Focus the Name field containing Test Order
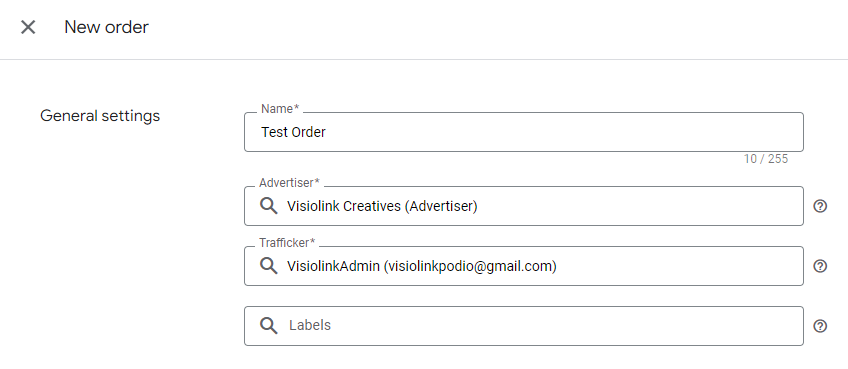The height and width of the screenshot is (369, 848). pyautogui.click(x=524, y=132)
